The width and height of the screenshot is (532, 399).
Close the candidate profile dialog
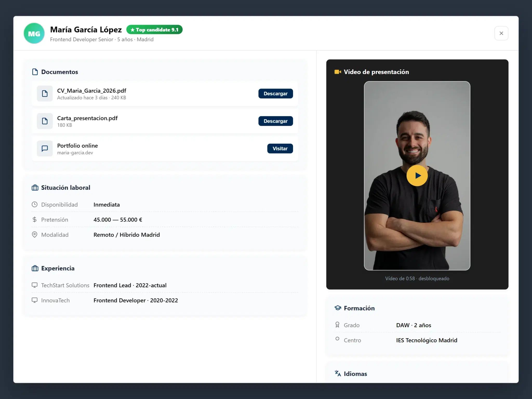pos(501,33)
